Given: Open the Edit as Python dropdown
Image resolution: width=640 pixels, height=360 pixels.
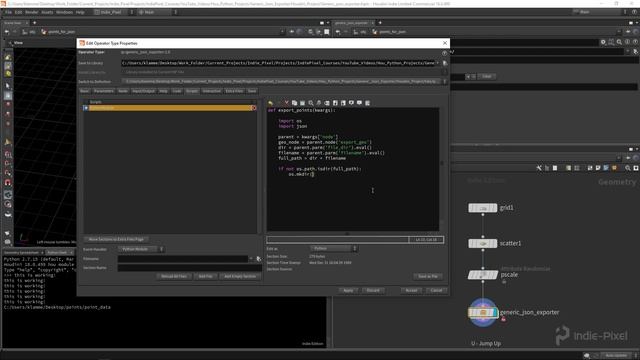Looking at the screenshot, I should tap(333, 249).
